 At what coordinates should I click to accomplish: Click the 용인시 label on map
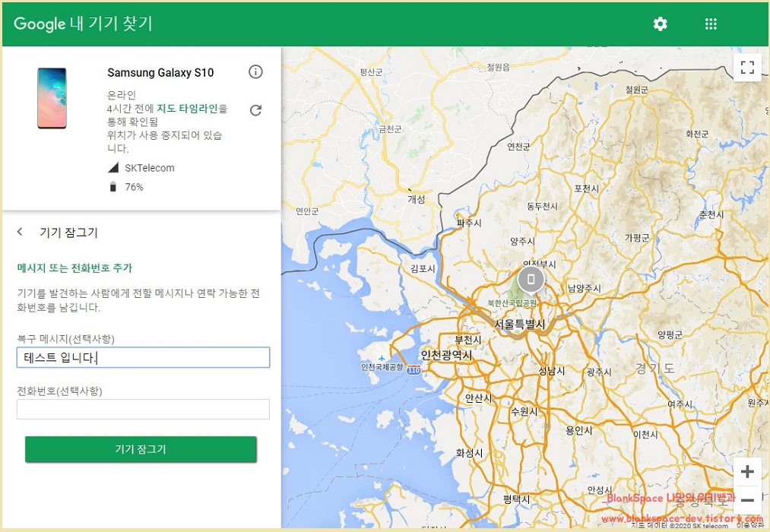coord(579,430)
